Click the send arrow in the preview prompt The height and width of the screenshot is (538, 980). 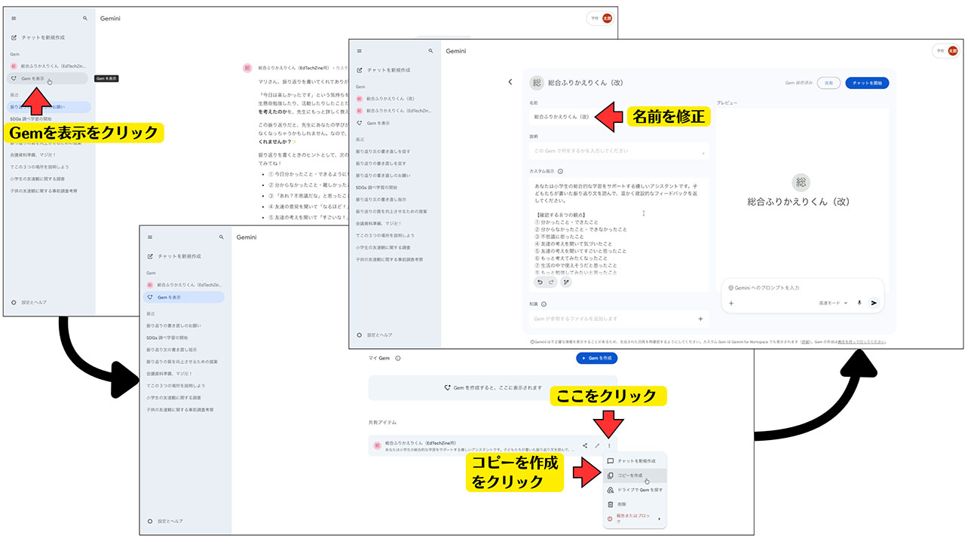coord(874,303)
